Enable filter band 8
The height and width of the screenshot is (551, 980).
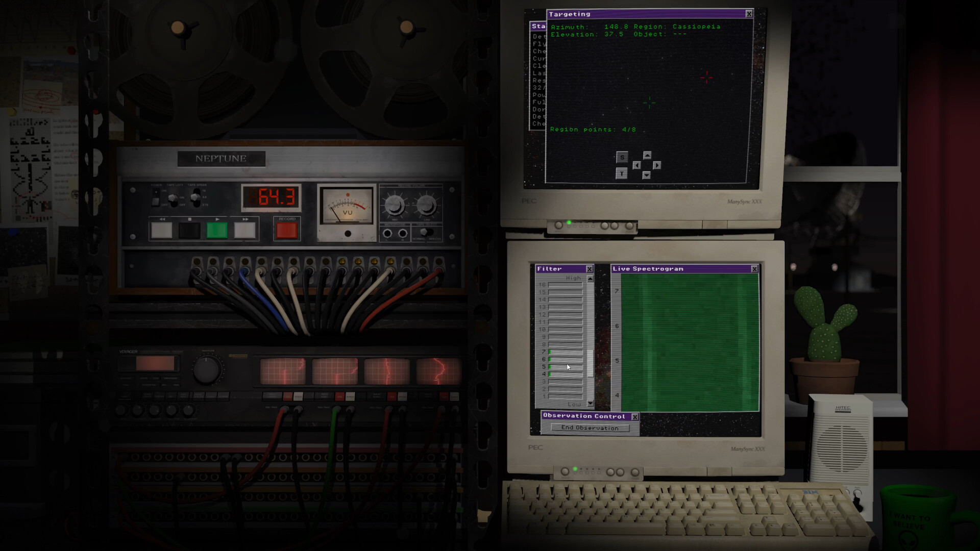[x=565, y=344]
